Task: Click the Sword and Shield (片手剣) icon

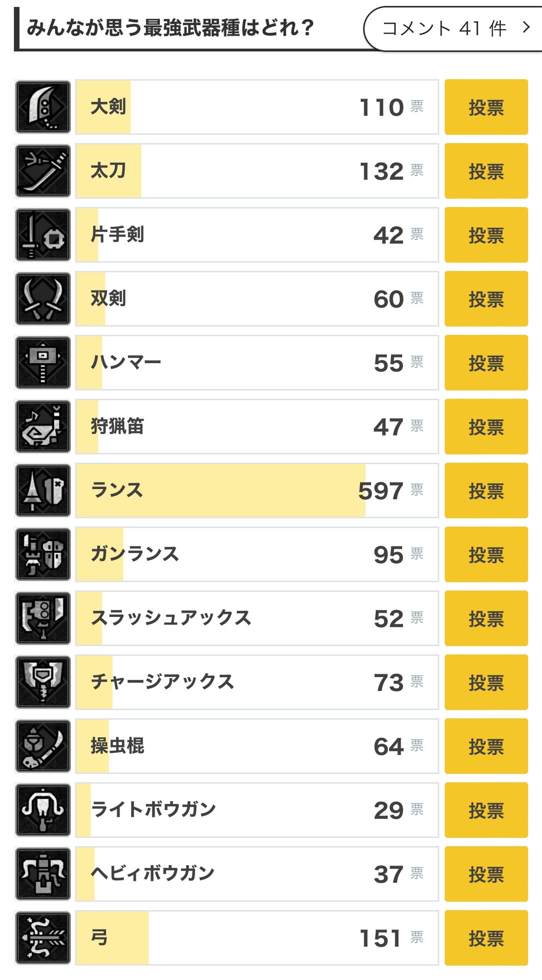Action: tap(43, 235)
